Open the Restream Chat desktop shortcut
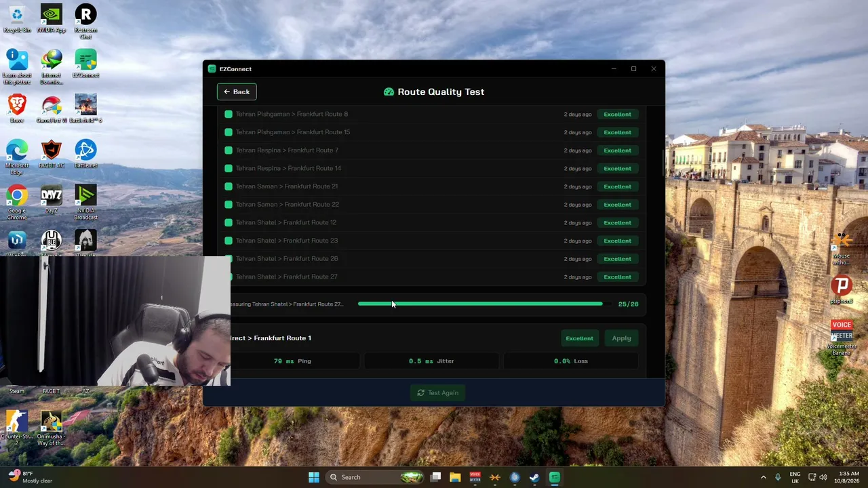 point(85,22)
